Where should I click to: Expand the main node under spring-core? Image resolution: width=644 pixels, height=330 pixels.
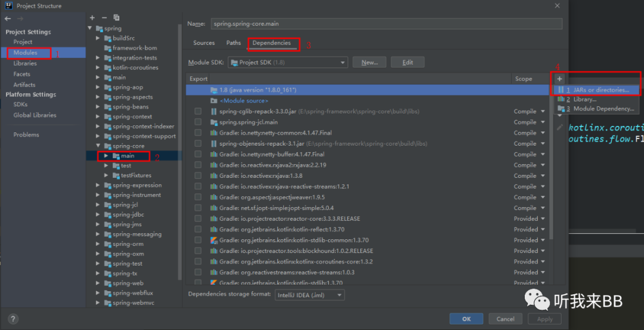106,156
